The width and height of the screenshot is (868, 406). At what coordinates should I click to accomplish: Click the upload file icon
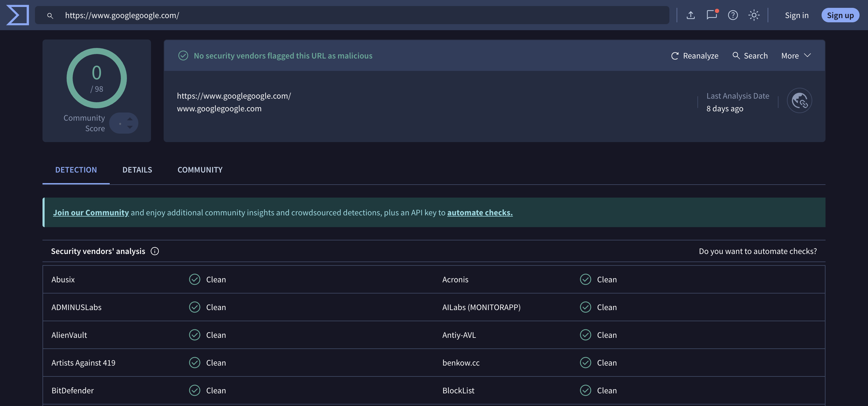tap(690, 15)
